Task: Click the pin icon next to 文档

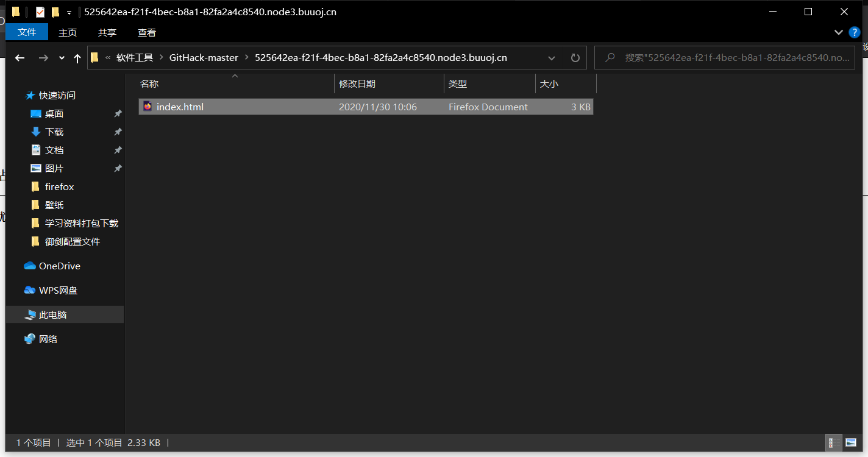Action: pyautogui.click(x=118, y=151)
